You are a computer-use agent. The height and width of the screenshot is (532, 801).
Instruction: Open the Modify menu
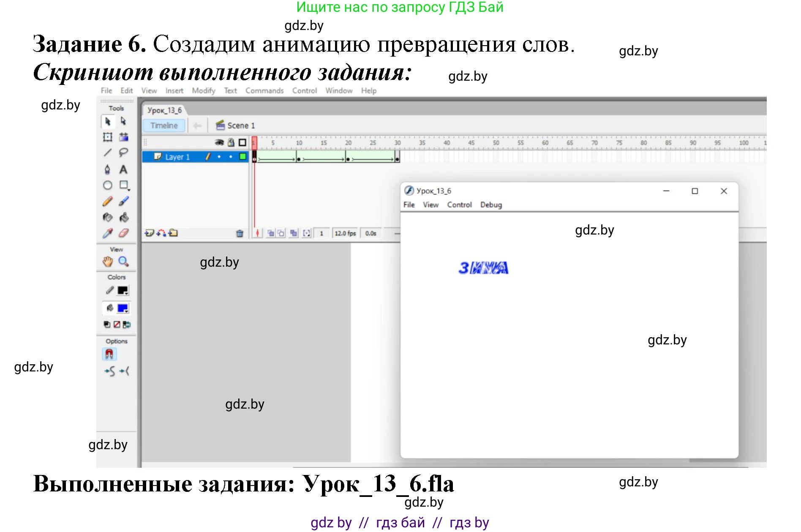point(203,90)
